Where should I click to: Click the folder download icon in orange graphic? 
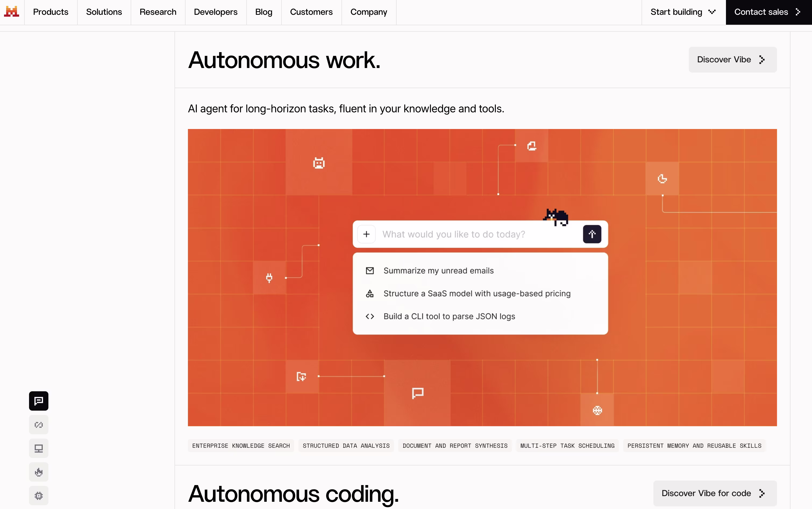pyautogui.click(x=301, y=376)
